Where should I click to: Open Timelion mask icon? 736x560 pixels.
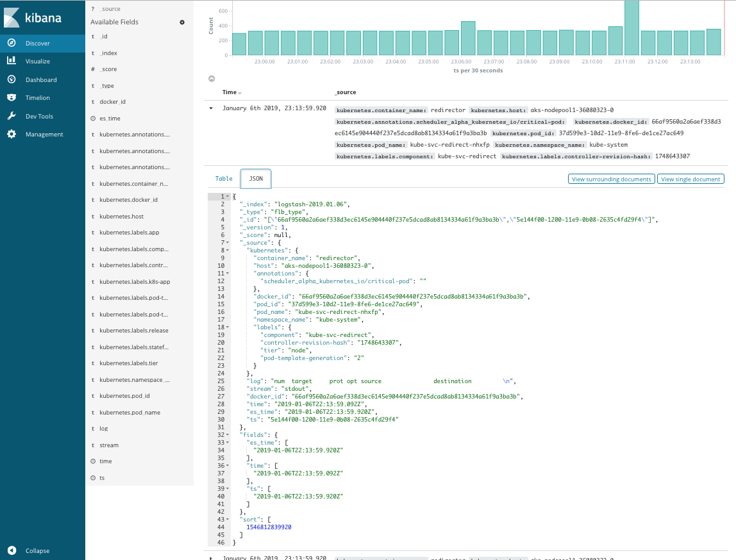click(x=12, y=98)
